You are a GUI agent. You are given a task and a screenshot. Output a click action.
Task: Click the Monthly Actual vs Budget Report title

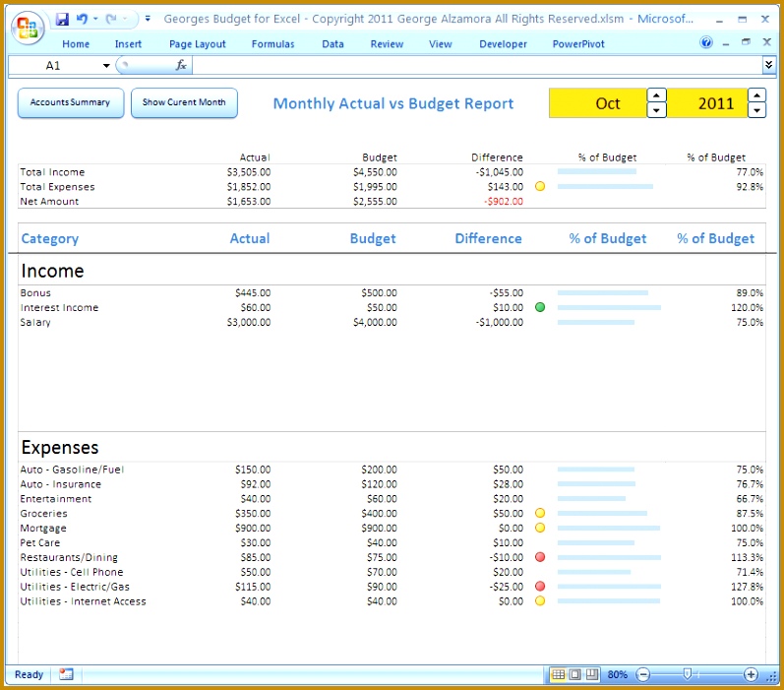pyautogui.click(x=393, y=103)
